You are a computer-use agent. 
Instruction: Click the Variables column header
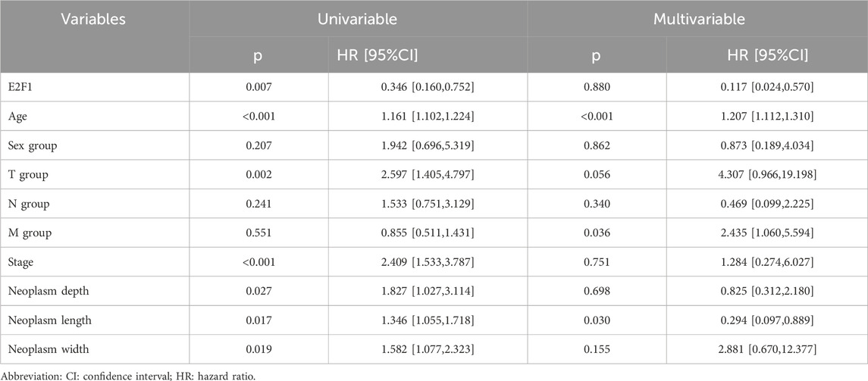click(x=93, y=20)
